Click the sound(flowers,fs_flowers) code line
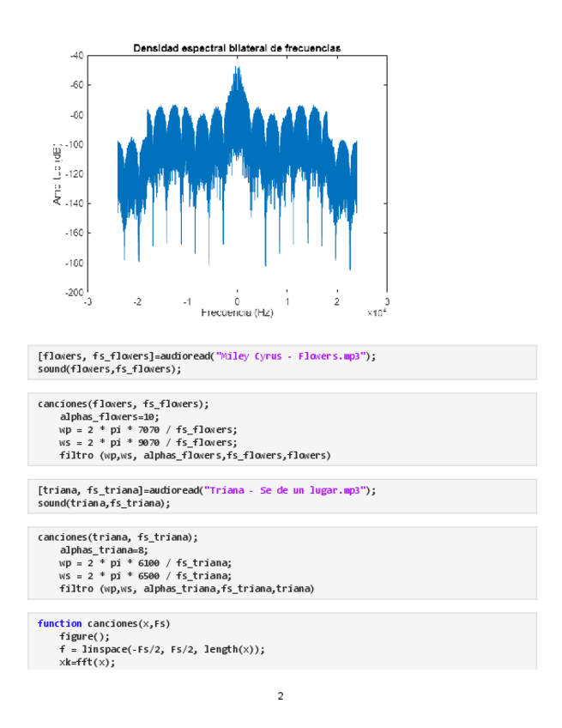 110,368
